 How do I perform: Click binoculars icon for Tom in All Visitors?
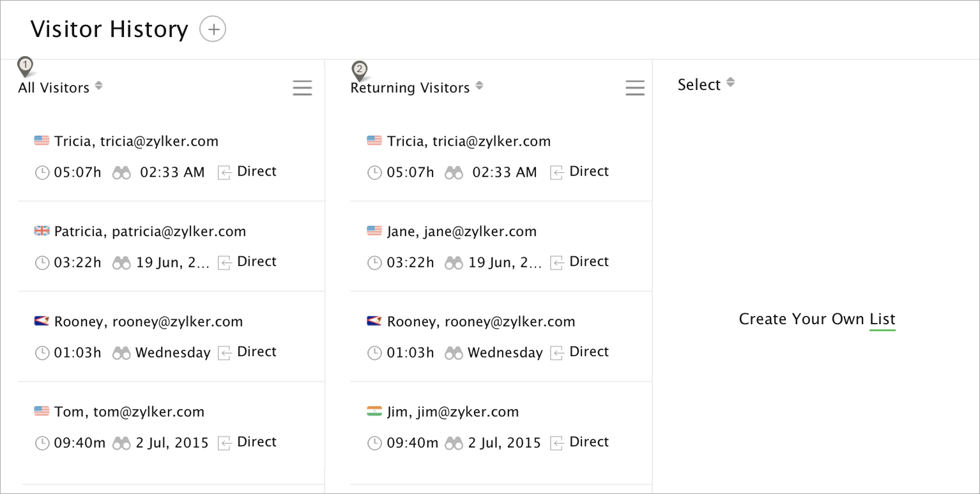pyautogui.click(x=121, y=443)
